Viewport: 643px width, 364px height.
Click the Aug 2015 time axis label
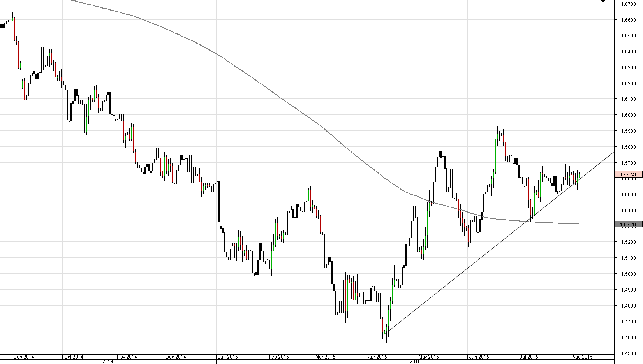click(x=582, y=357)
